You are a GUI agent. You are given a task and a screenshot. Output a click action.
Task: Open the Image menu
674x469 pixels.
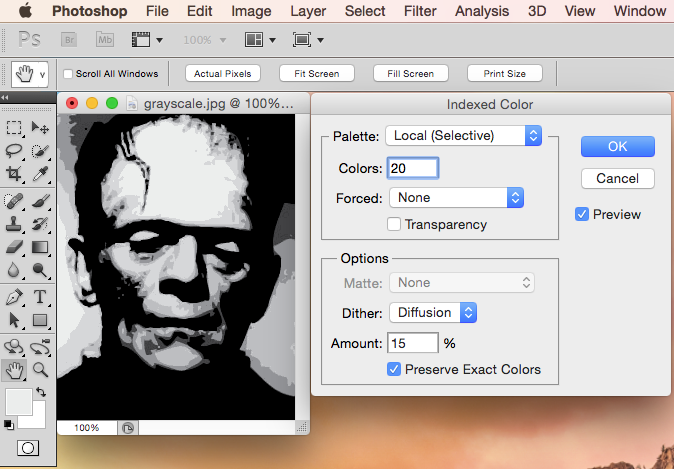(x=251, y=11)
